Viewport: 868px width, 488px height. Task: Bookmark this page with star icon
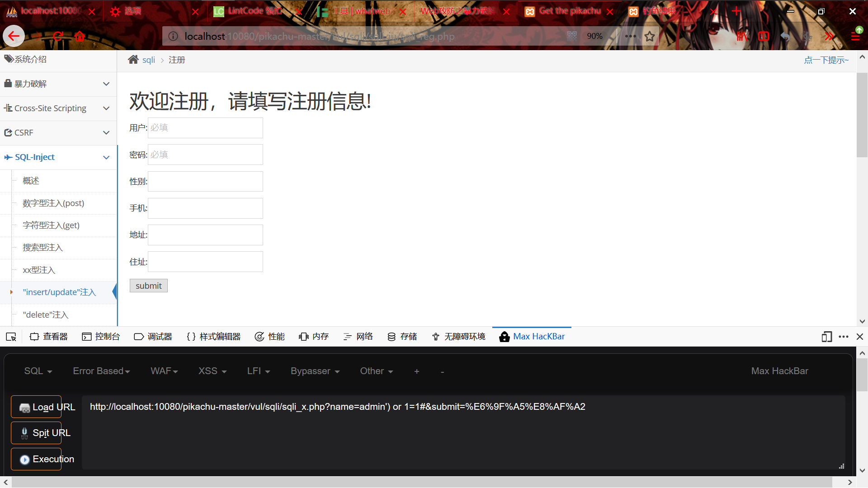pos(650,36)
